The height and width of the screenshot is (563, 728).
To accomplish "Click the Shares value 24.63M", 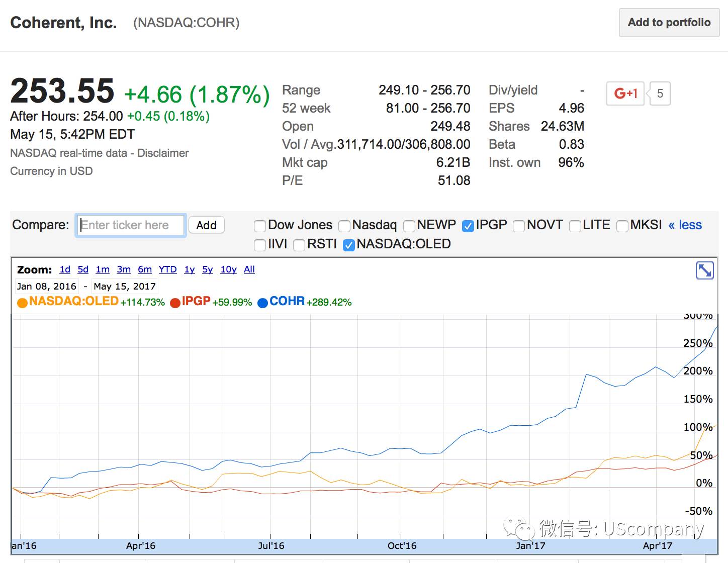I will 563,126.
